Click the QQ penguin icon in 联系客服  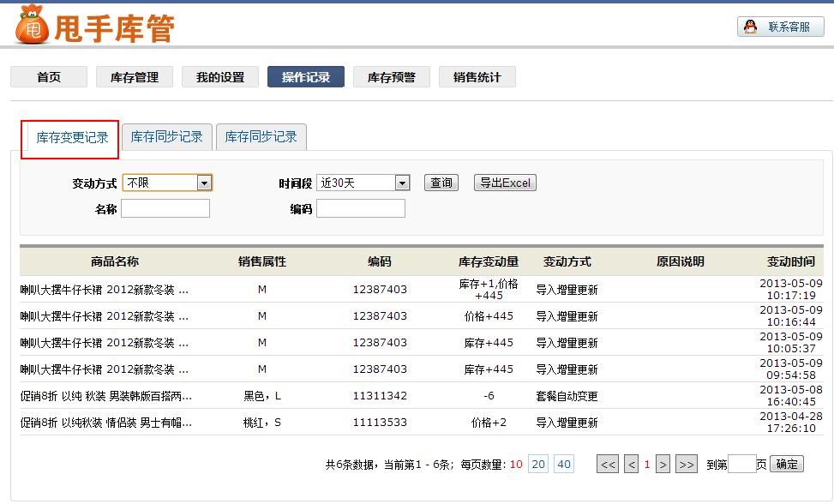point(751,27)
